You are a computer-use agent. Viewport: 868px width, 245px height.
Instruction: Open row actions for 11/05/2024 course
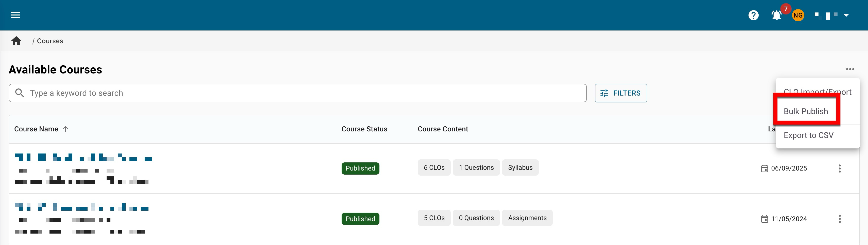pyautogui.click(x=839, y=219)
